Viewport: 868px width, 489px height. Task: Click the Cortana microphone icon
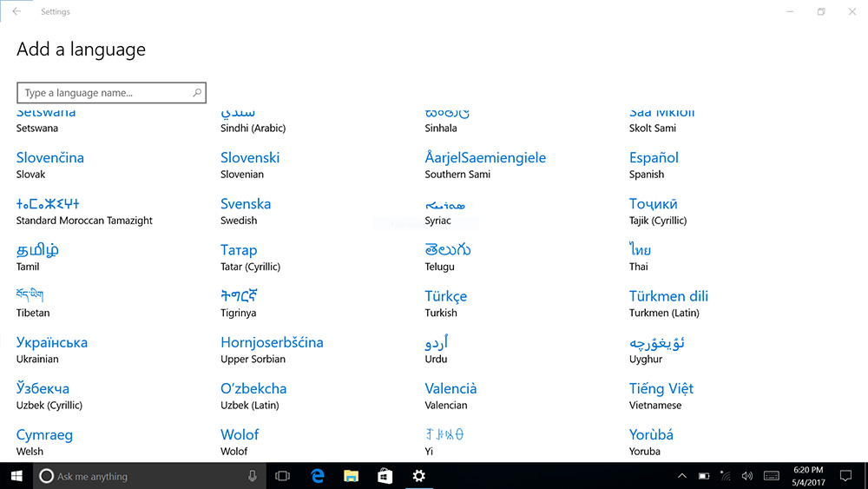coord(253,476)
